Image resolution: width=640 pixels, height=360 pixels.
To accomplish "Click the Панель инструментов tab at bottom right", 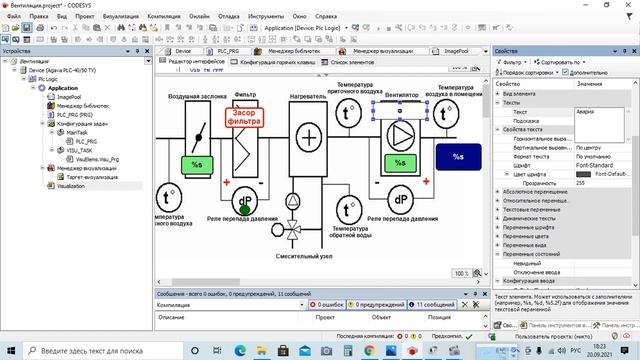I will (x=554, y=325).
